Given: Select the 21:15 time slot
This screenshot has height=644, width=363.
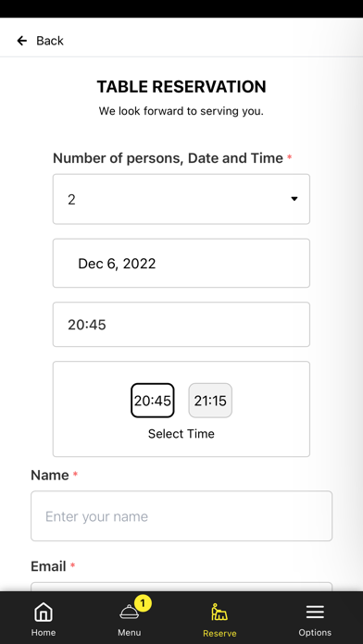Looking at the screenshot, I should tap(210, 401).
